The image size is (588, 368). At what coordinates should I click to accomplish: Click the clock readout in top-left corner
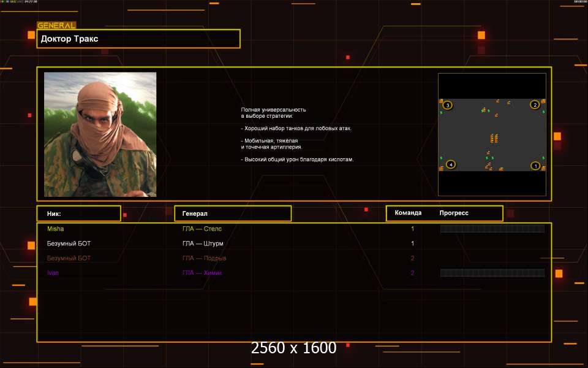point(31,2)
